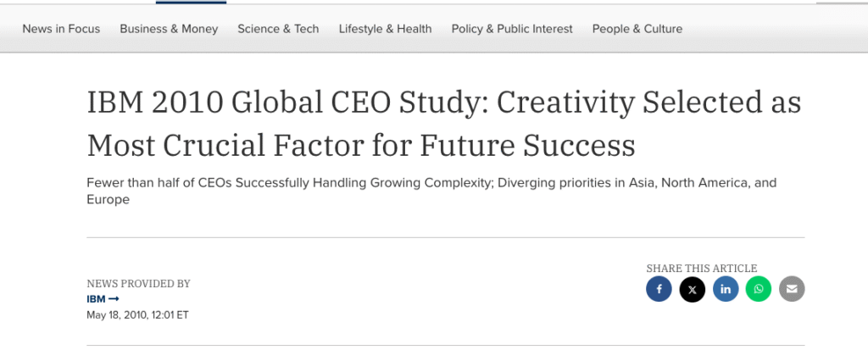Share article by email icon
Viewport: 868px width, 361px height.
coord(792,289)
